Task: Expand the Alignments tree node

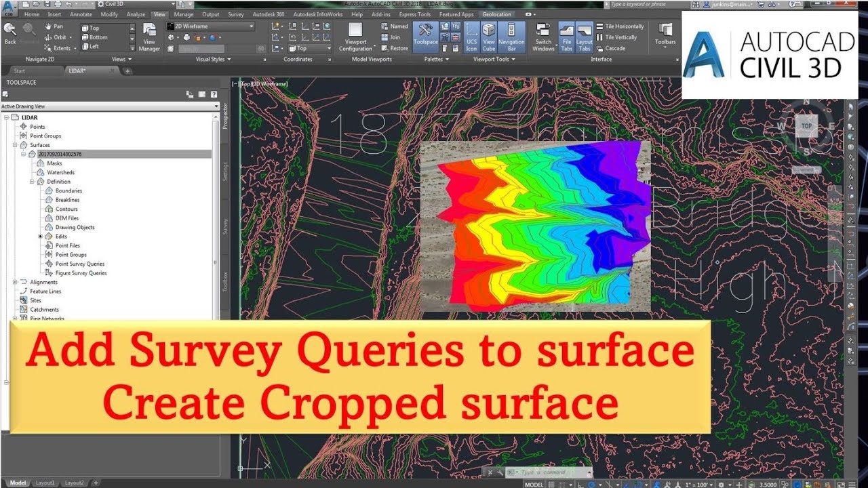Action: (x=15, y=282)
